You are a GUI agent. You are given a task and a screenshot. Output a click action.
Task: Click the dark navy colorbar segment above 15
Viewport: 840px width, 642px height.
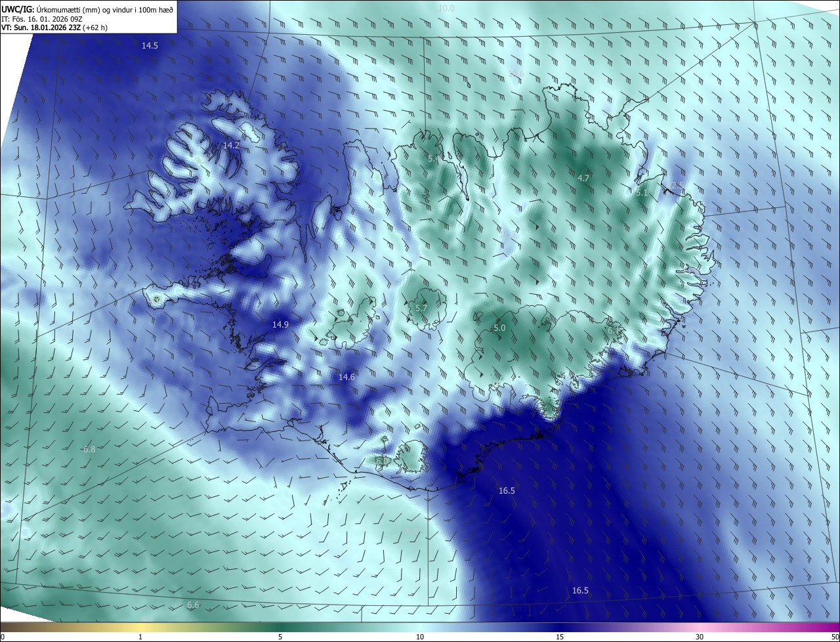(x=560, y=627)
